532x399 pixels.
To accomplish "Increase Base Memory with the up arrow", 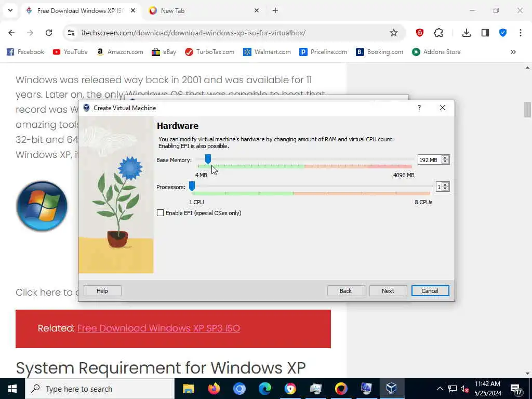I will (x=445, y=157).
